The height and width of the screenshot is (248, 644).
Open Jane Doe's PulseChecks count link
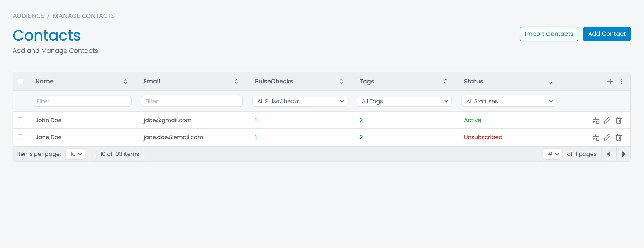point(256,137)
